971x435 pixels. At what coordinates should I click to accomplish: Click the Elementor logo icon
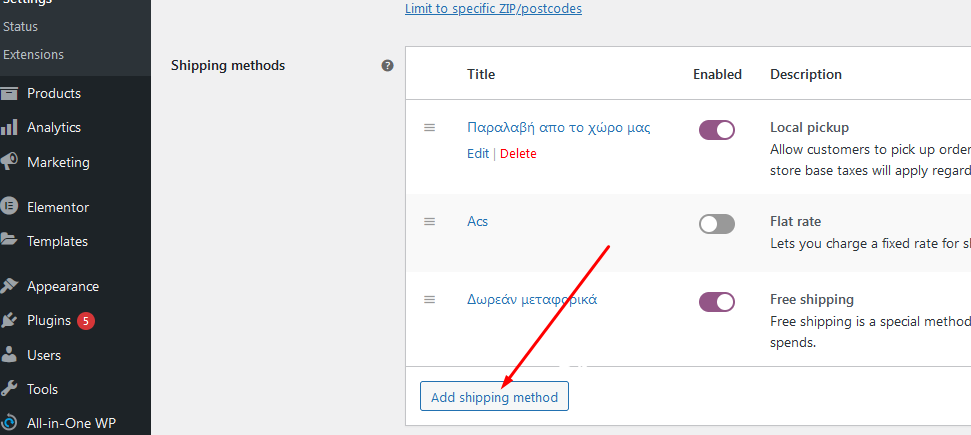click(9, 207)
